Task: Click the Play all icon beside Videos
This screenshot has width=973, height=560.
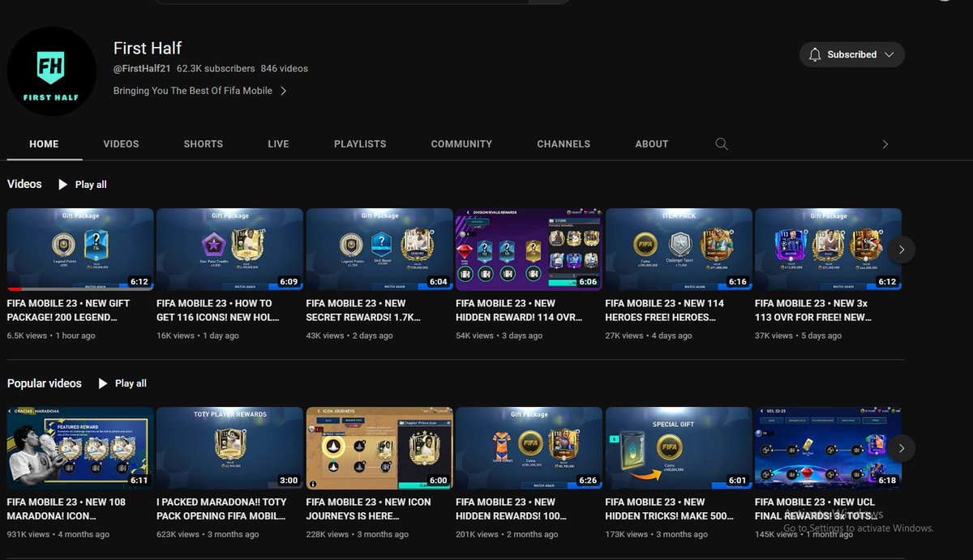Action: click(x=62, y=185)
